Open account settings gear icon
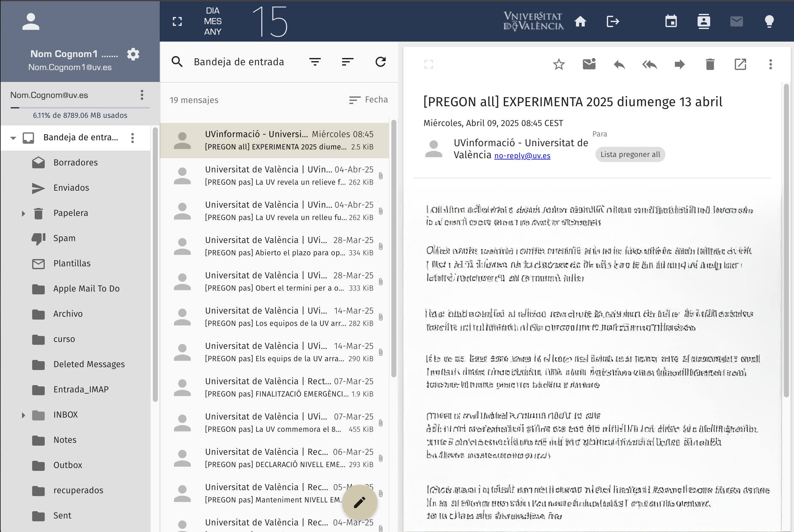This screenshot has width=794, height=532. [x=133, y=54]
